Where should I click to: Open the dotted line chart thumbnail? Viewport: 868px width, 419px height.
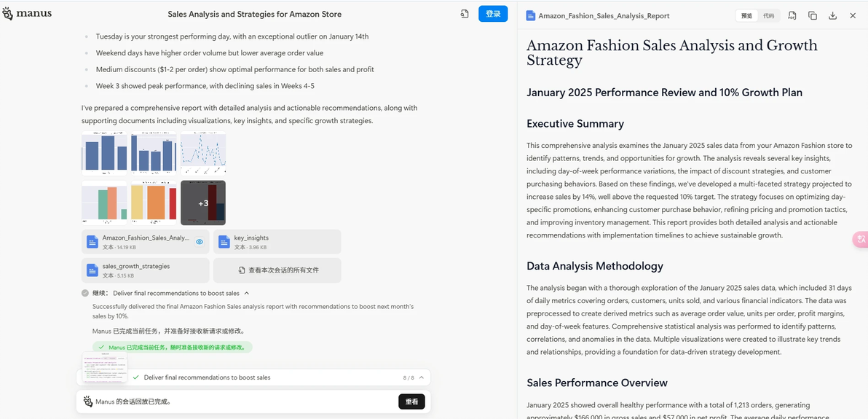203,154
